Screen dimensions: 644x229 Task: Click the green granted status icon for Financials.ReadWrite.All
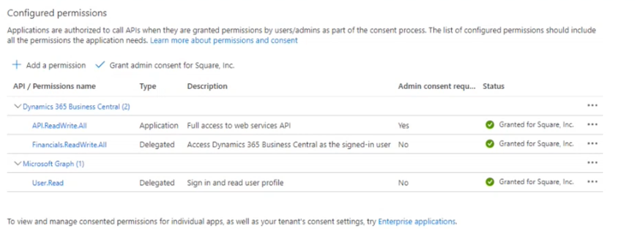[489, 144]
